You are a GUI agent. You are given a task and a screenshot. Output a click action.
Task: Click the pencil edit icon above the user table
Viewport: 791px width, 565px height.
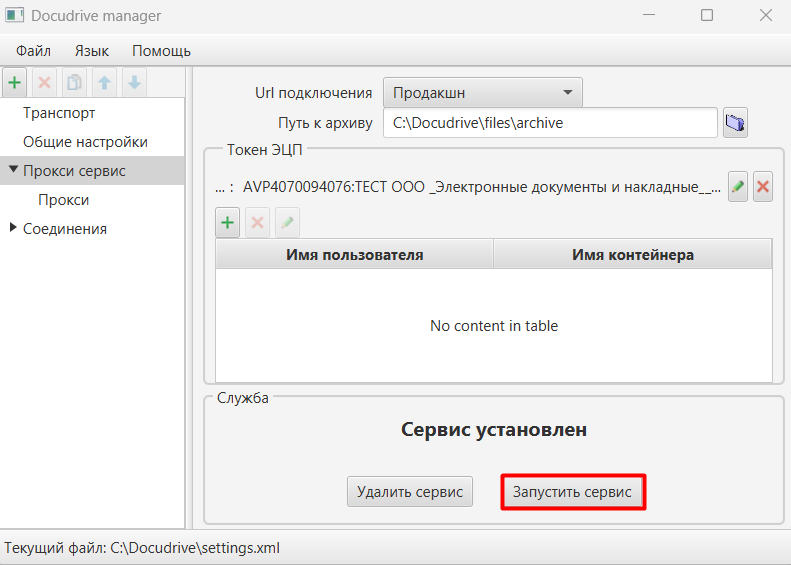(288, 222)
